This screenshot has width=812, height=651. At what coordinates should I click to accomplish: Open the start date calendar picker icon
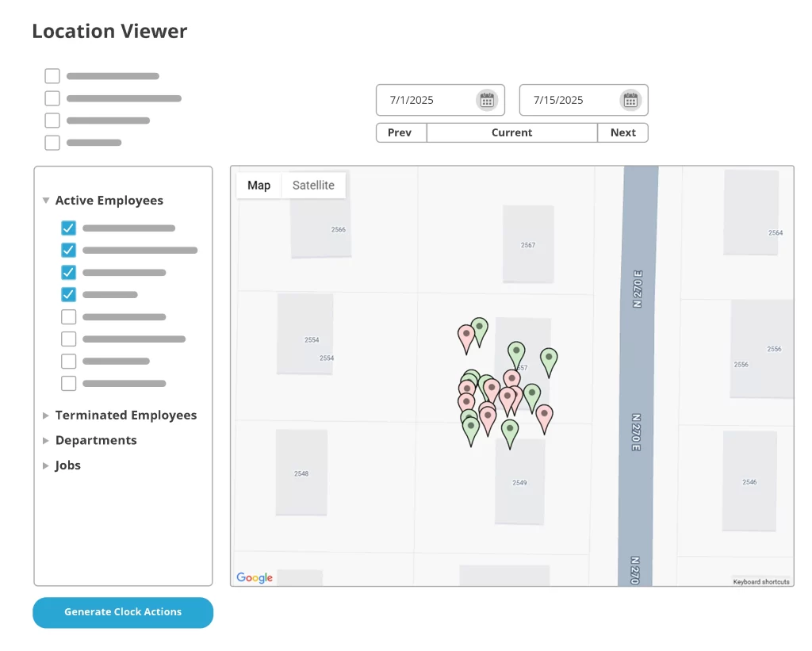coord(487,100)
